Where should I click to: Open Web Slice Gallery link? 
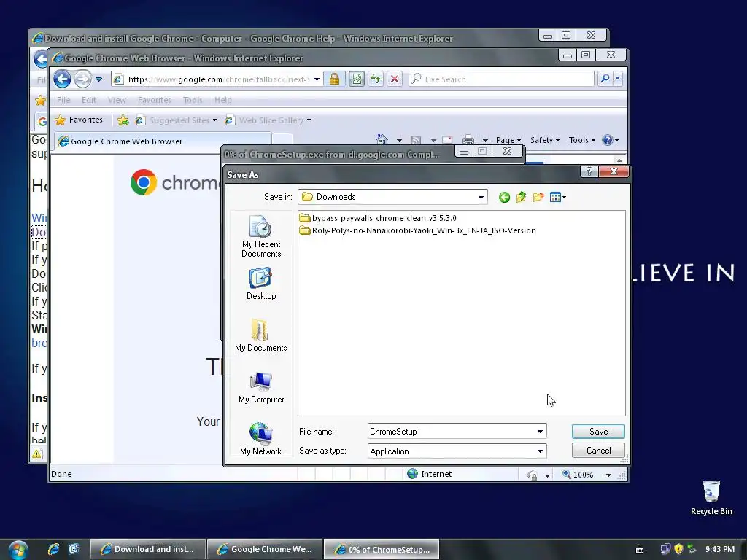268,120
